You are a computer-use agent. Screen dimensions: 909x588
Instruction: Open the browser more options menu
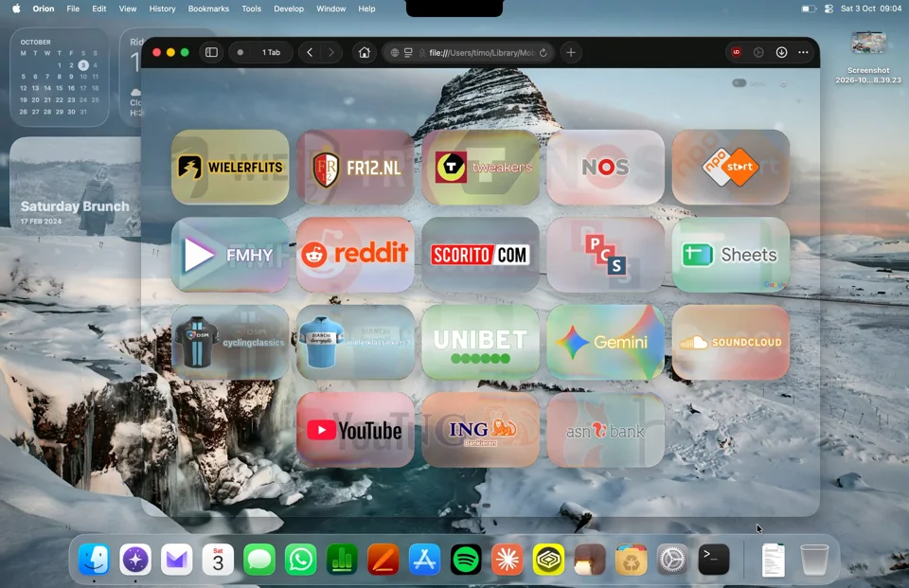tap(803, 52)
